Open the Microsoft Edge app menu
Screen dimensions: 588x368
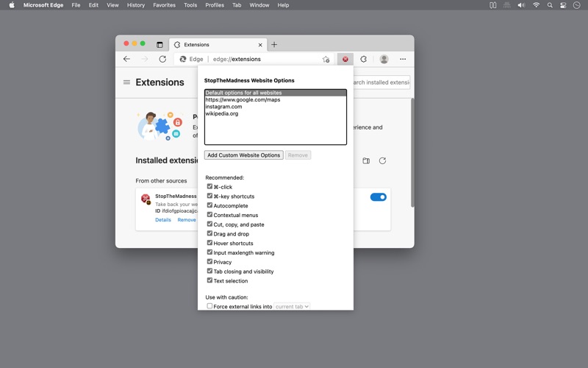pos(43,5)
